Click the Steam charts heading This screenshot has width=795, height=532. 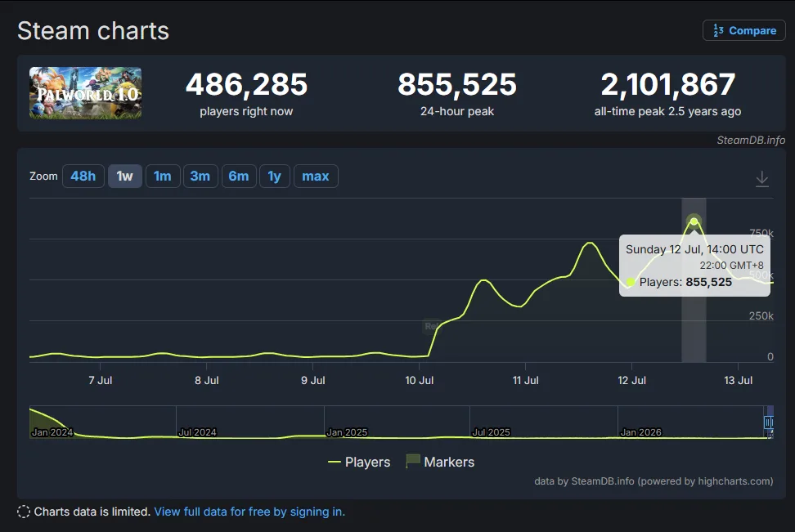tap(93, 31)
